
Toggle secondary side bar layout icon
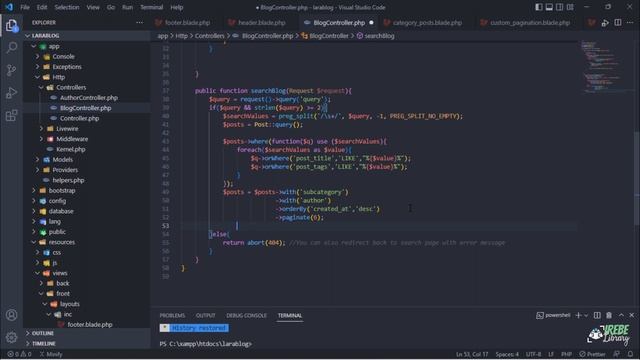pos(560,7)
